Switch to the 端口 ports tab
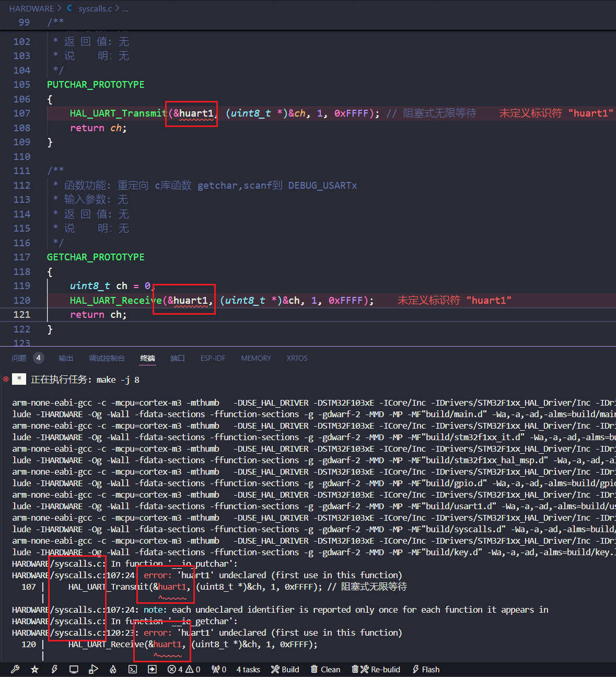The image size is (616, 677). pos(178,358)
